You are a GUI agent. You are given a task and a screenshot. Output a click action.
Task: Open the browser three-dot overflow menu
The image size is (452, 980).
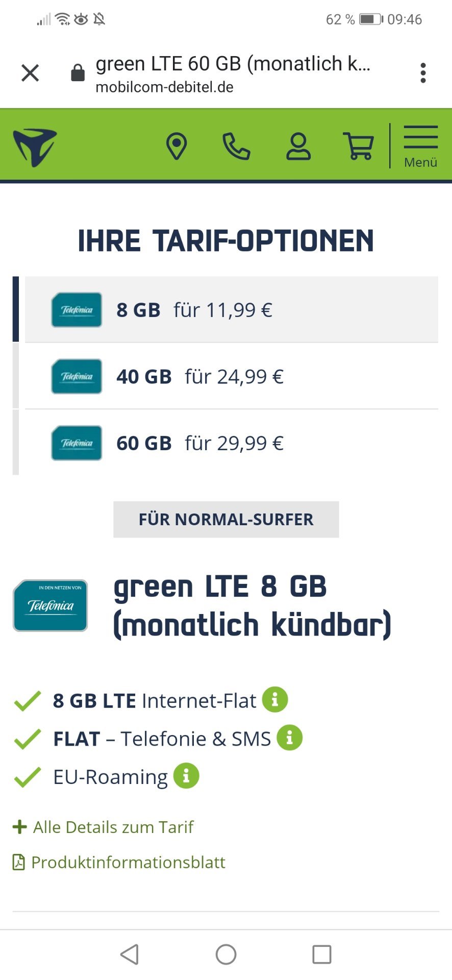pyautogui.click(x=423, y=73)
